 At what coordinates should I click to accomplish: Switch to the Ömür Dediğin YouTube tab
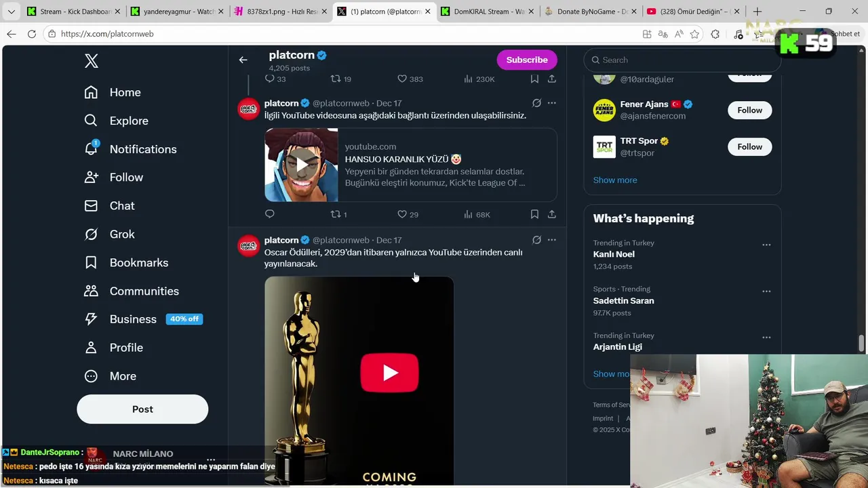693,12
